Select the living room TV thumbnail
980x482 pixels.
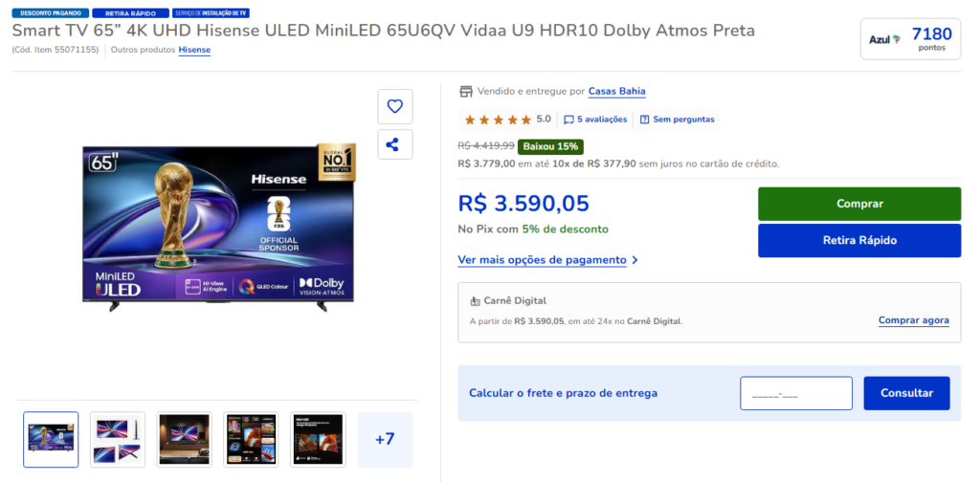click(x=185, y=439)
